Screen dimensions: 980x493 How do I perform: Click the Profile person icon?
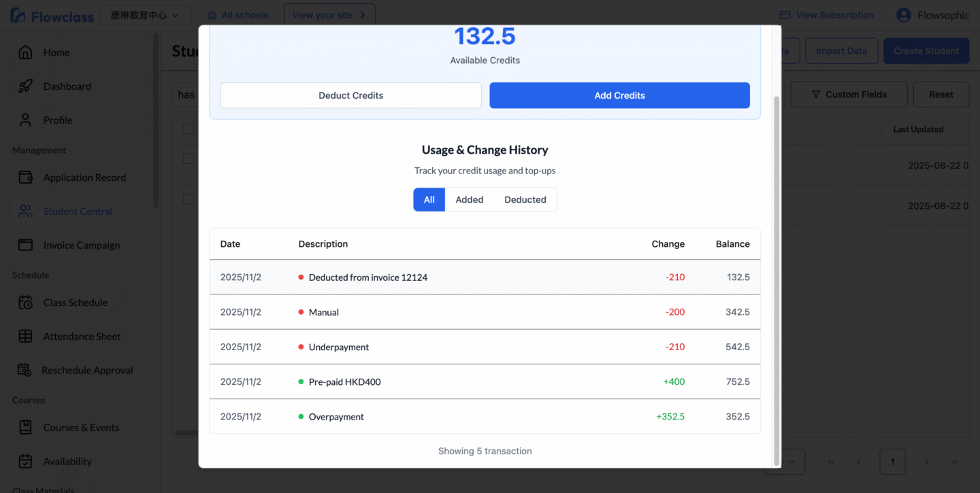tap(25, 120)
